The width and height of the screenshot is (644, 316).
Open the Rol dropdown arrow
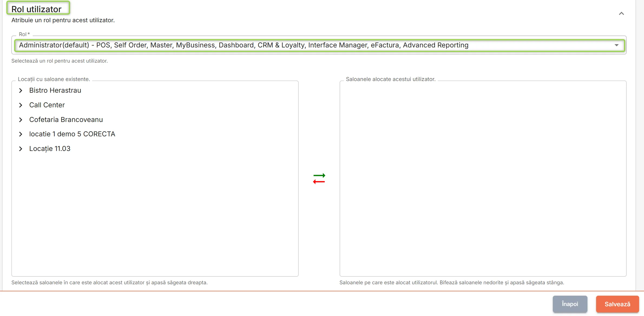coord(616,45)
